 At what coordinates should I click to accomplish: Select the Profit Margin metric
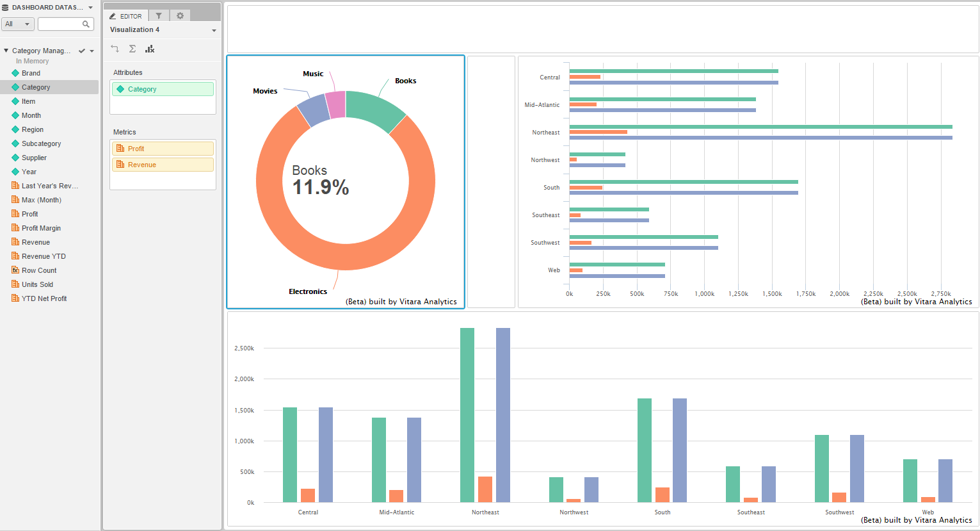(x=41, y=228)
